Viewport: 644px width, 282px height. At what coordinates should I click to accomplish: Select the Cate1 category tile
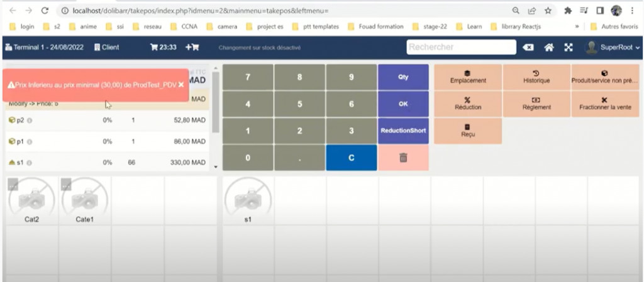click(85, 201)
